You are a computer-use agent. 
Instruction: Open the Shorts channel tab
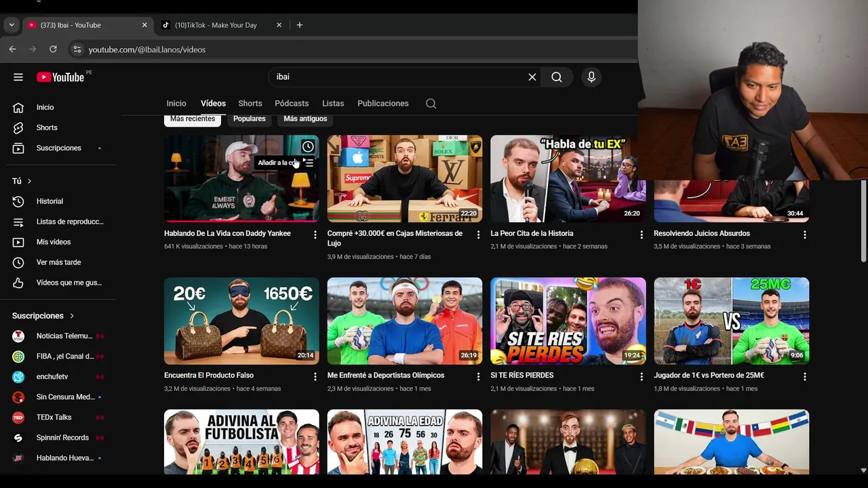pos(250,104)
